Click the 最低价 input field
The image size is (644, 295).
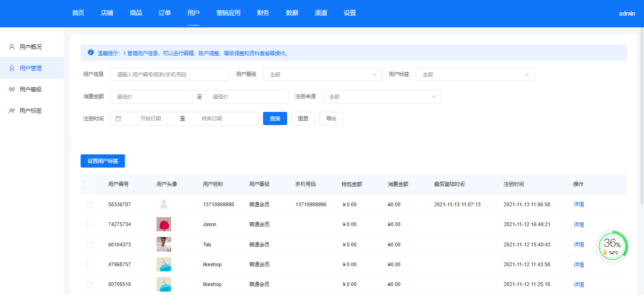(x=151, y=97)
